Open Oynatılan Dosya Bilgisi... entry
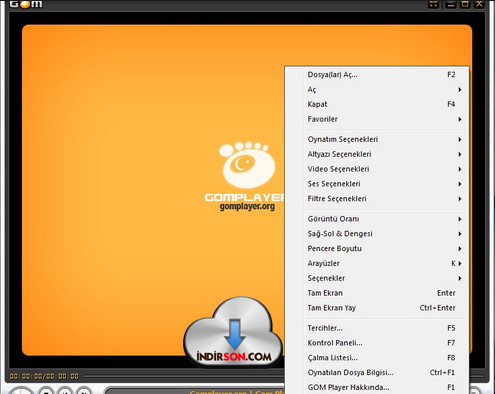Image resolution: width=495 pixels, height=394 pixels. pos(377,373)
